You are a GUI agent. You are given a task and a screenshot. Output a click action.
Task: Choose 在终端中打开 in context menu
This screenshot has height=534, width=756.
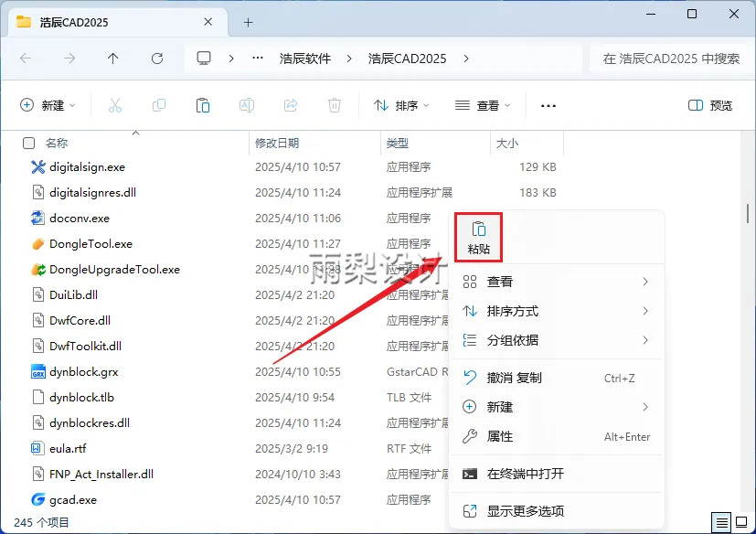coord(557,474)
